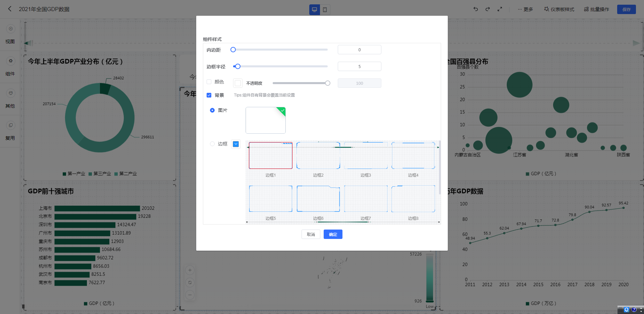Viewport: 644px width, 314px height.
Task: Select the 图片 radio option
Action: pos(212,110)
